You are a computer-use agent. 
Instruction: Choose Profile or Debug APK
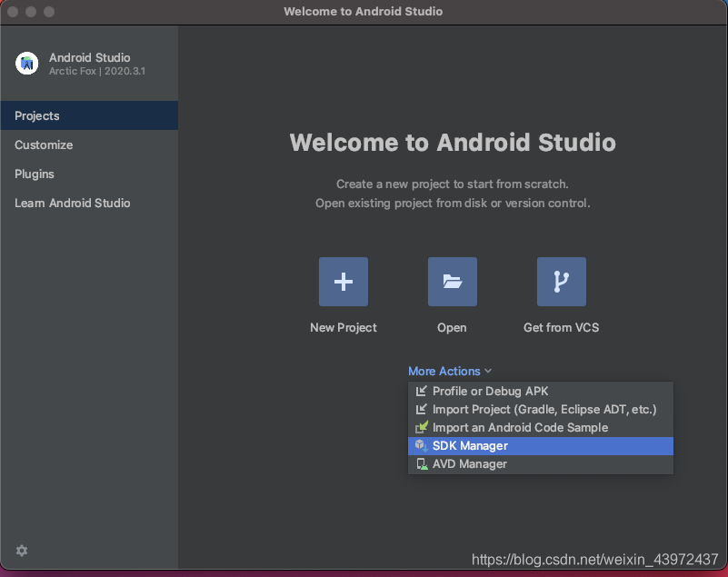(x=541, y=391)
